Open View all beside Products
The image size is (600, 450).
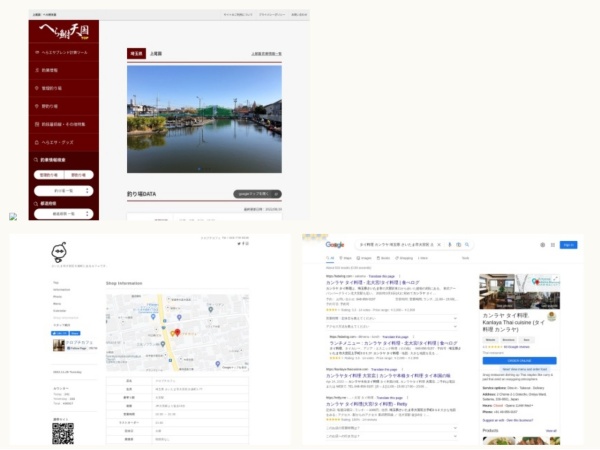pyautogui.click(x=551, y=431)
